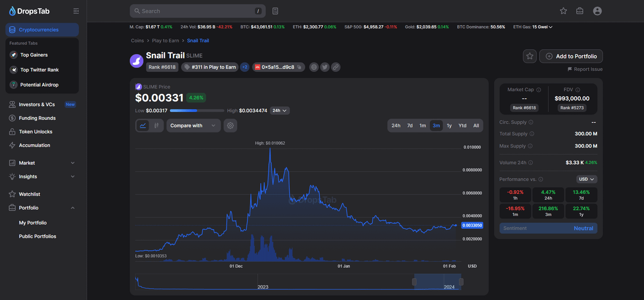Select the 7d chart range

[409, 126]
